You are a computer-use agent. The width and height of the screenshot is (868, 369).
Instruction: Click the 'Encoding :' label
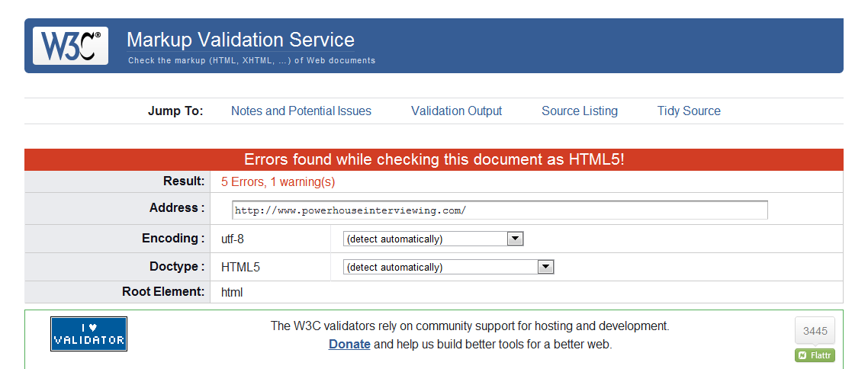tap(173, 239)
